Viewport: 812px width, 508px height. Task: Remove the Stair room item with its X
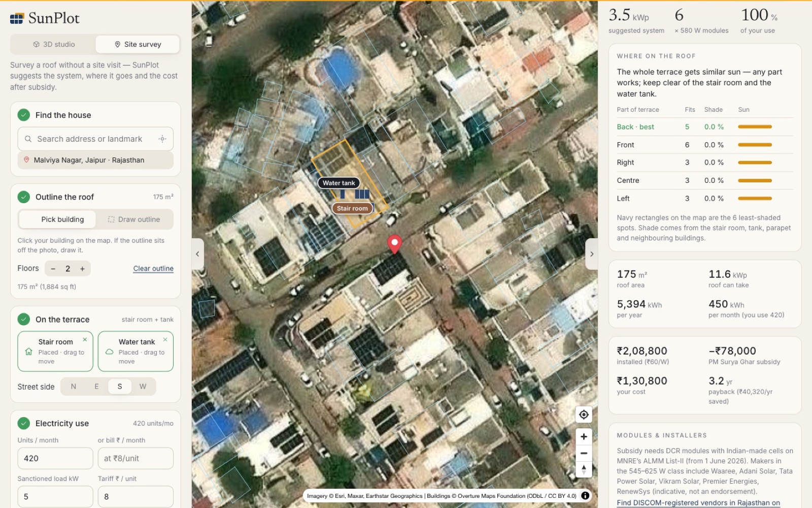(x=85, y=339)
